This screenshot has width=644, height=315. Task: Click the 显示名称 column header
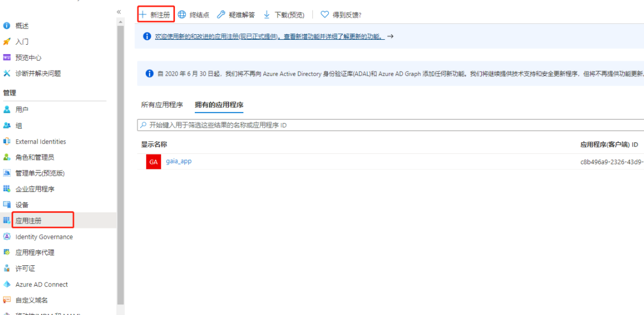pyautogui.click(x=154, y=144)
